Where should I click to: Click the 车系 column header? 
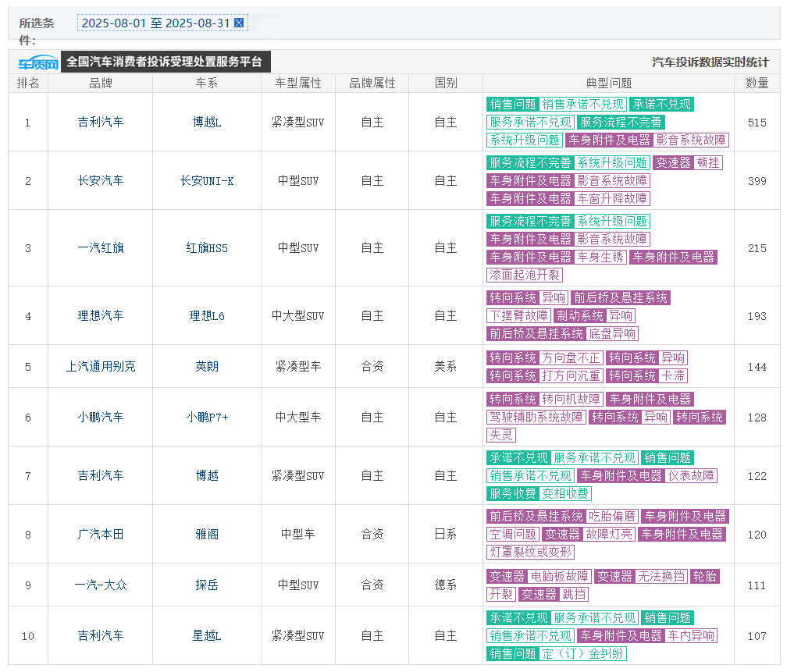207,84
